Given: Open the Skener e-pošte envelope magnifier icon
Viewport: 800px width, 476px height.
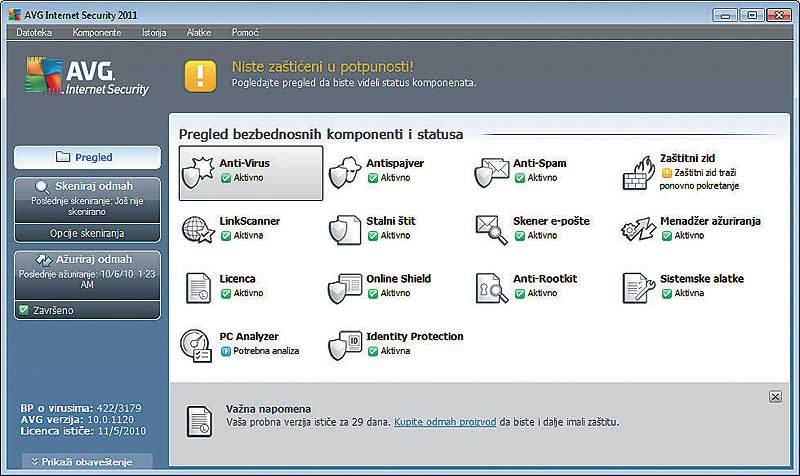Looking at the screenshot, I should point(491,230).
